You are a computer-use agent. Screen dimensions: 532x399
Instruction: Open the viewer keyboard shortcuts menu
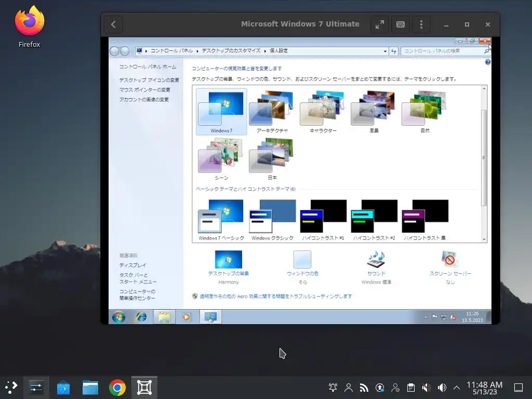pos(401,24)
